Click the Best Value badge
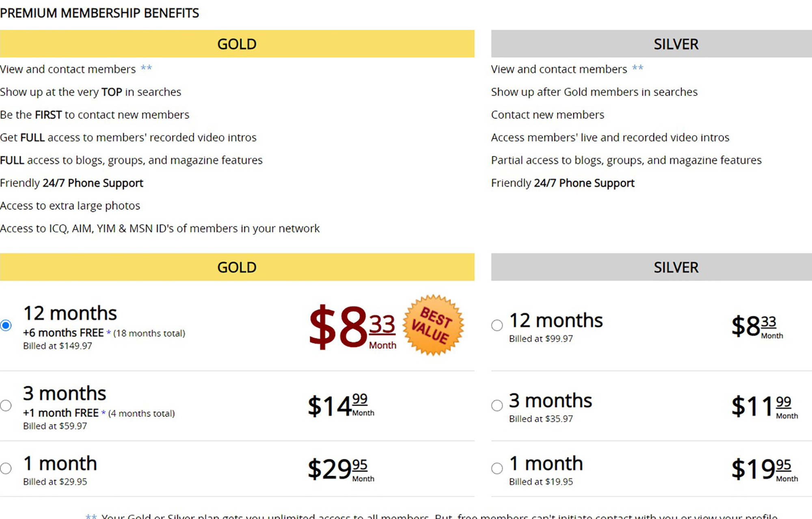812x519 pixels. tap(433, 325)
